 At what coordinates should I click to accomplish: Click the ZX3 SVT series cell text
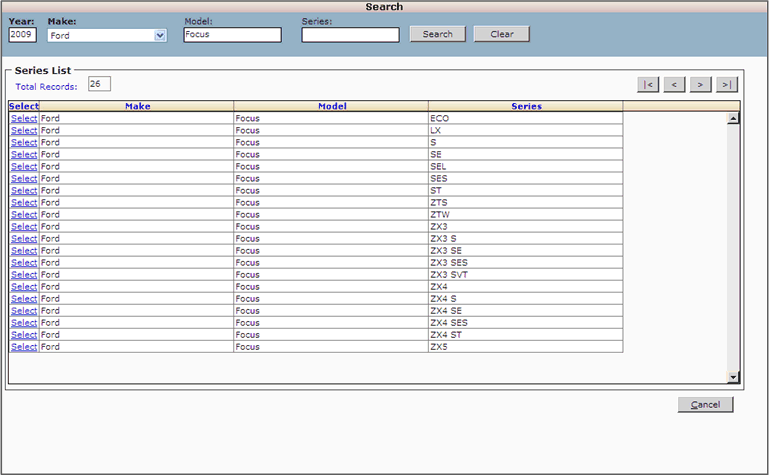point(449,275)
